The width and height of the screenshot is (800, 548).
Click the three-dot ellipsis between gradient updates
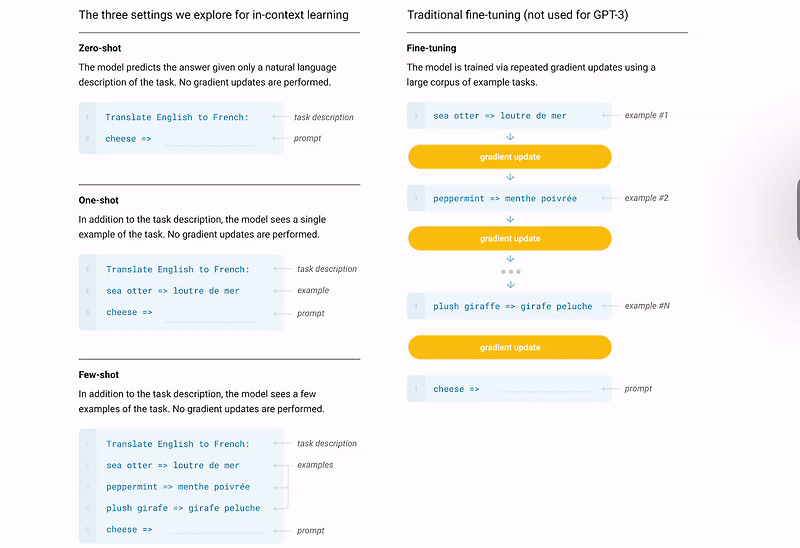pos(510,271)
